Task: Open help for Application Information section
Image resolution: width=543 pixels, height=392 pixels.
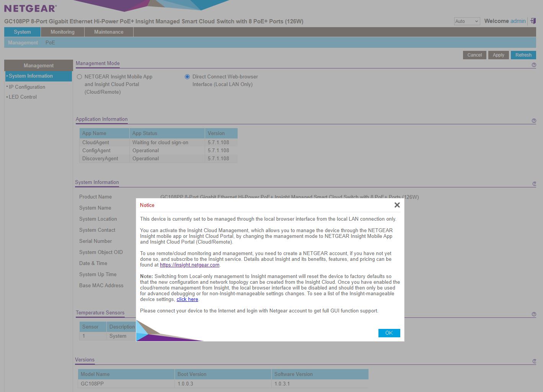Action: (x=534, y=121)
